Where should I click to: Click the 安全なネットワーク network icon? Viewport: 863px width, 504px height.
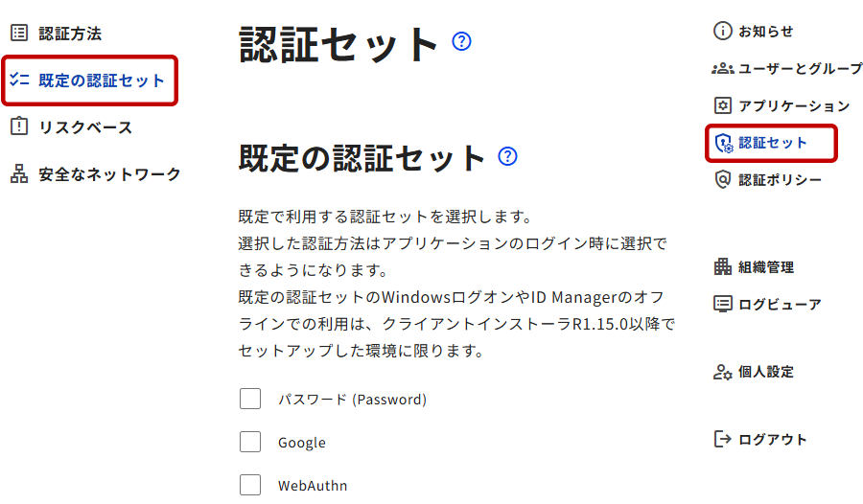coord(18,174)
